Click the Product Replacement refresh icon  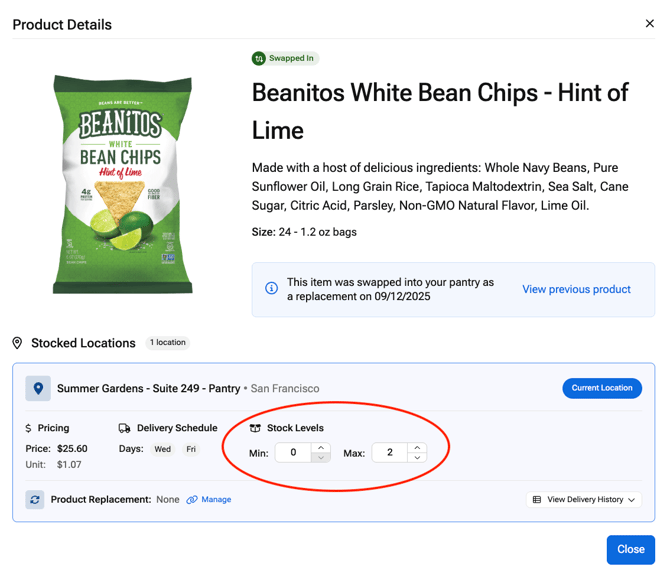(x=35, y=499)
